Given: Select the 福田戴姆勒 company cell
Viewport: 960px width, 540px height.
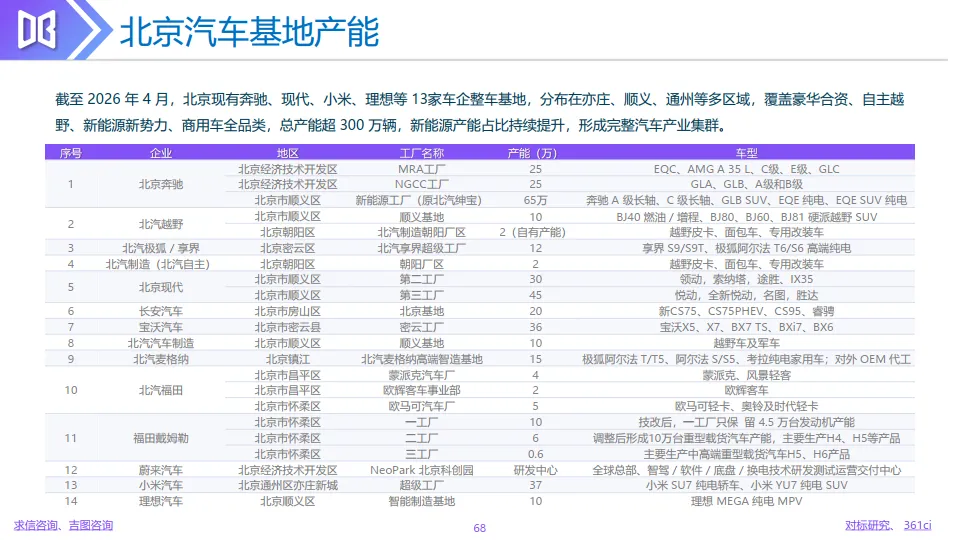Looking at the screenshot, I should (160, 438).
